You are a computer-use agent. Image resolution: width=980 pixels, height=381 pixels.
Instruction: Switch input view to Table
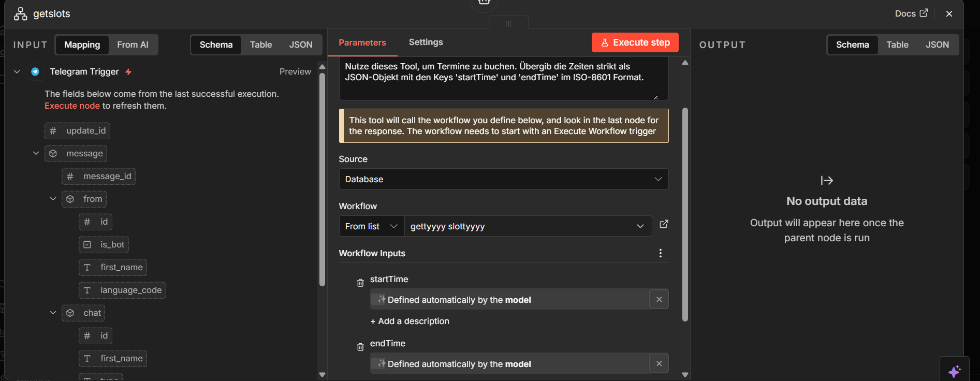(x=260, y=45)
